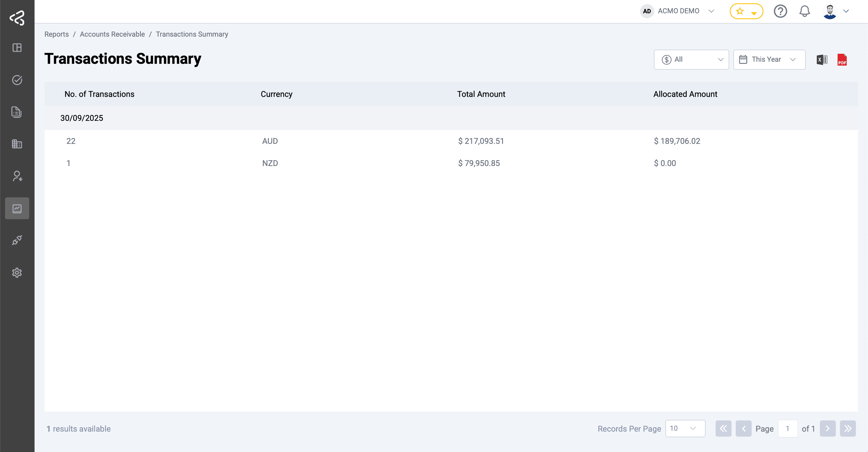Open help via the question mark icon

[x=780, y=11]
